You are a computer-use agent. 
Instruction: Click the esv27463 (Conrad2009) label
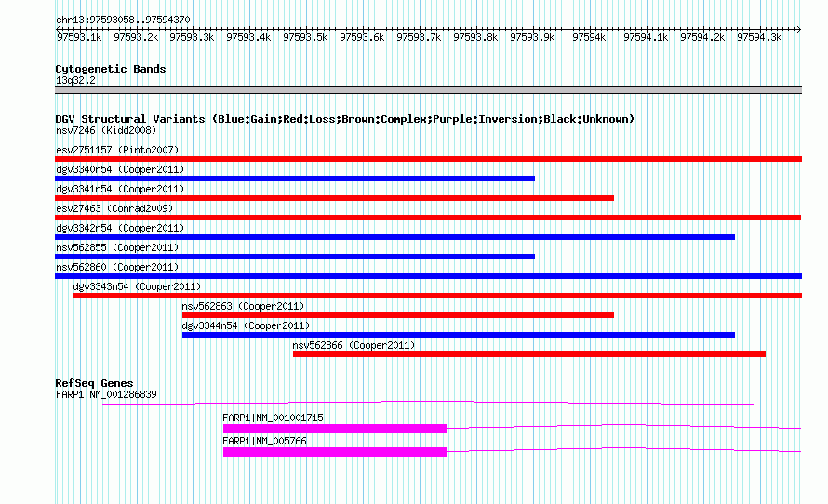point(114,208)
